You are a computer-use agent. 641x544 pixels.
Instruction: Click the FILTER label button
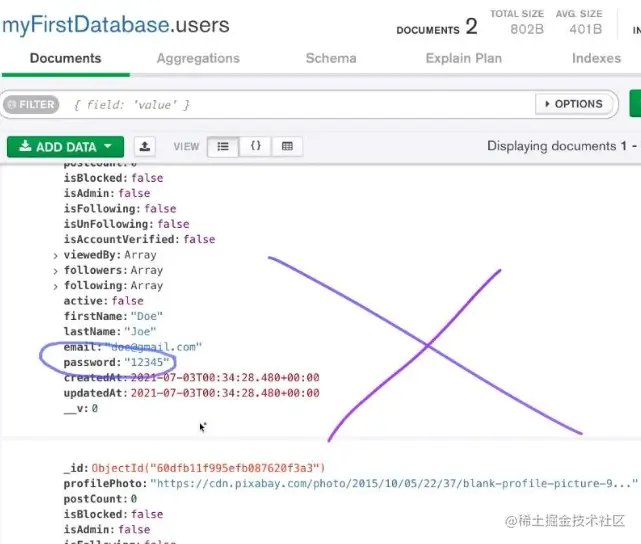point(31,105)
